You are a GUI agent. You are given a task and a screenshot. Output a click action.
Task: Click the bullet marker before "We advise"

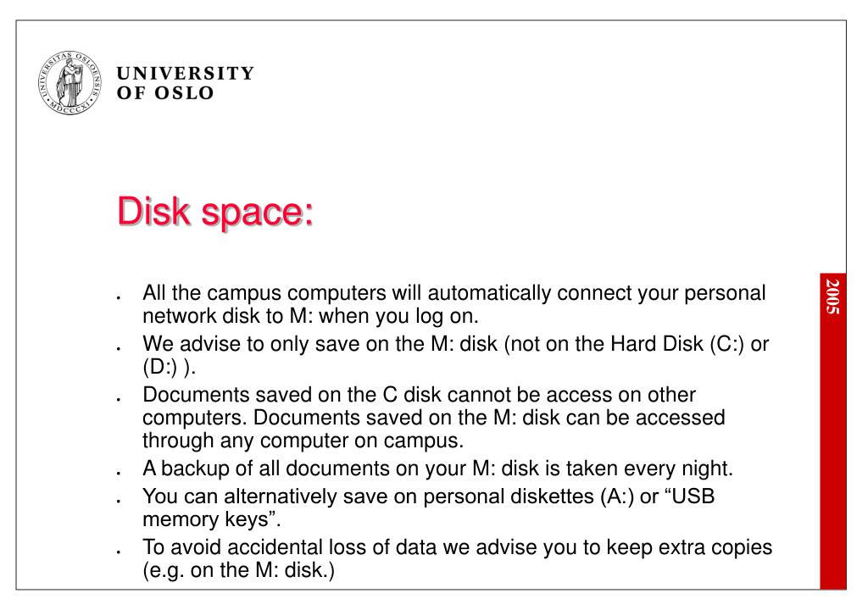pos(119,349)
